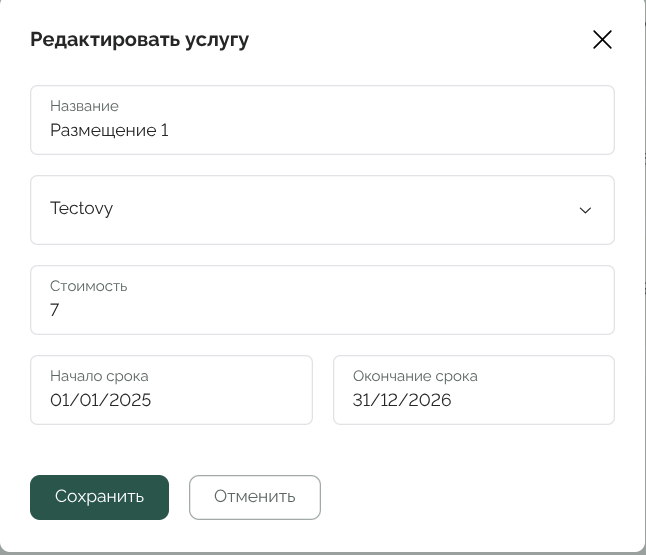
Task: Click the Редактировать услугу dialog title
Action: click(x=139, y=40)
